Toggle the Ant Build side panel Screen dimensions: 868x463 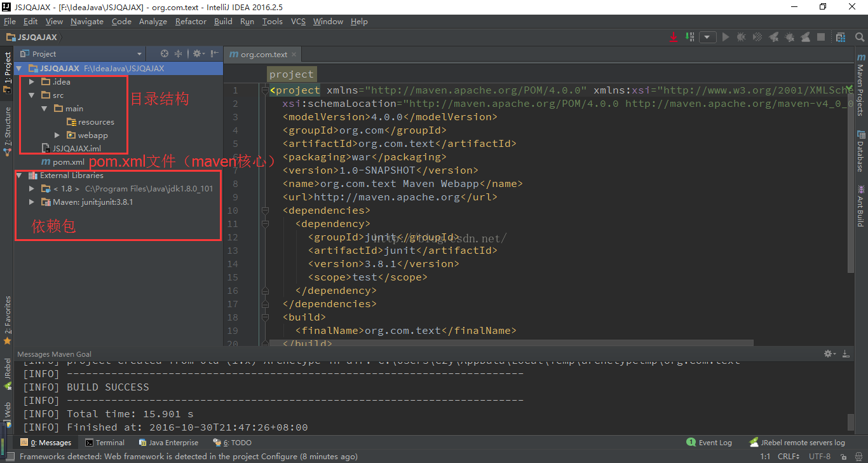pyautogui.click(x=861, y=205)
